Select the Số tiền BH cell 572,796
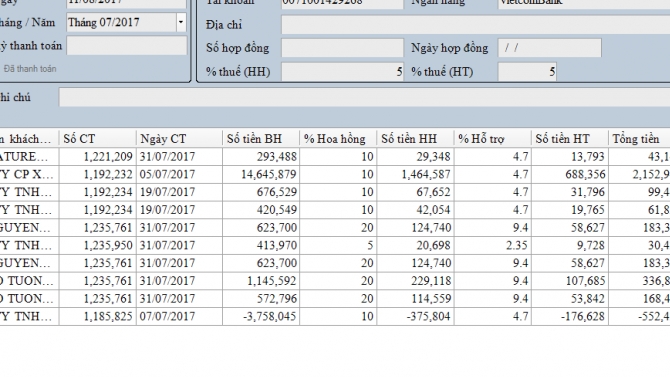This screenshot has height=377, width=670. (x=261, y=299)
